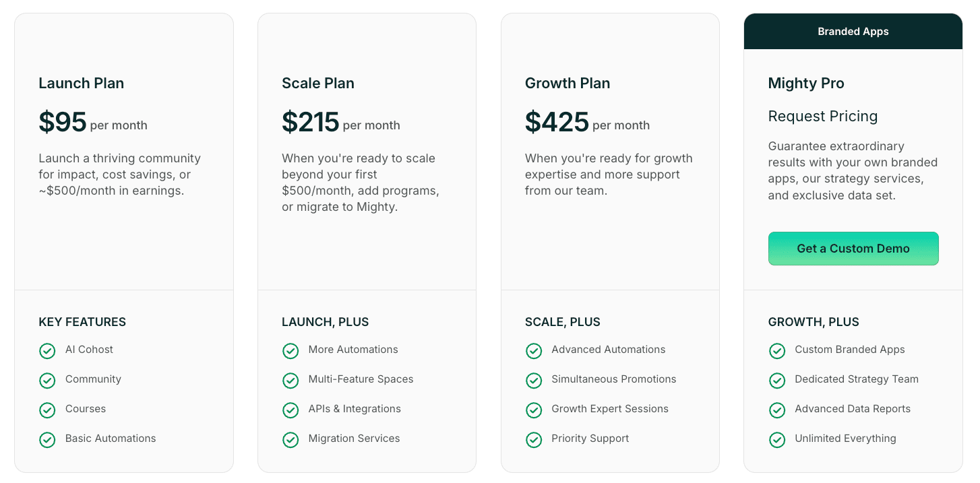Click the Mighty Pro plan title
This screenshot has height=483, width=980.
click(x=806, y=83)
